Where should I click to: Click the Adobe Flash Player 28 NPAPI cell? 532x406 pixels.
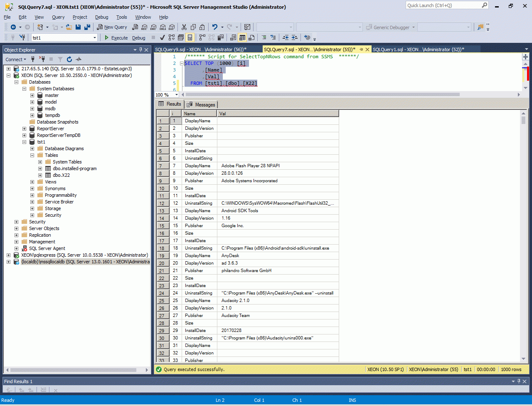278,166
